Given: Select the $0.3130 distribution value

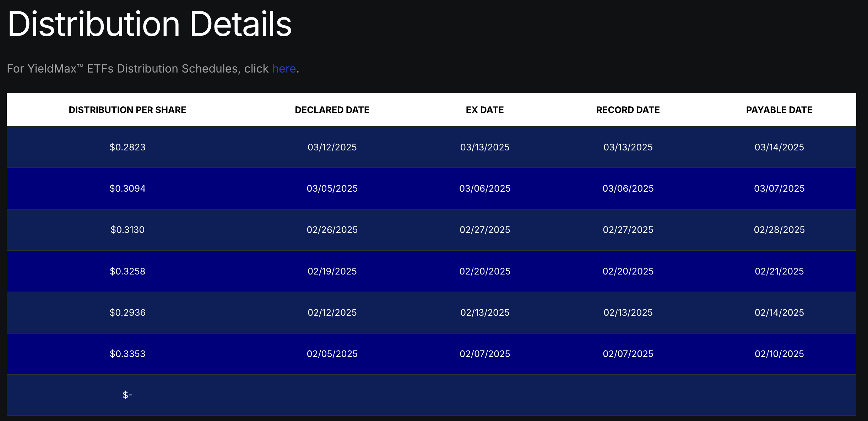Looking at the screenshot, I should (128, 230).
